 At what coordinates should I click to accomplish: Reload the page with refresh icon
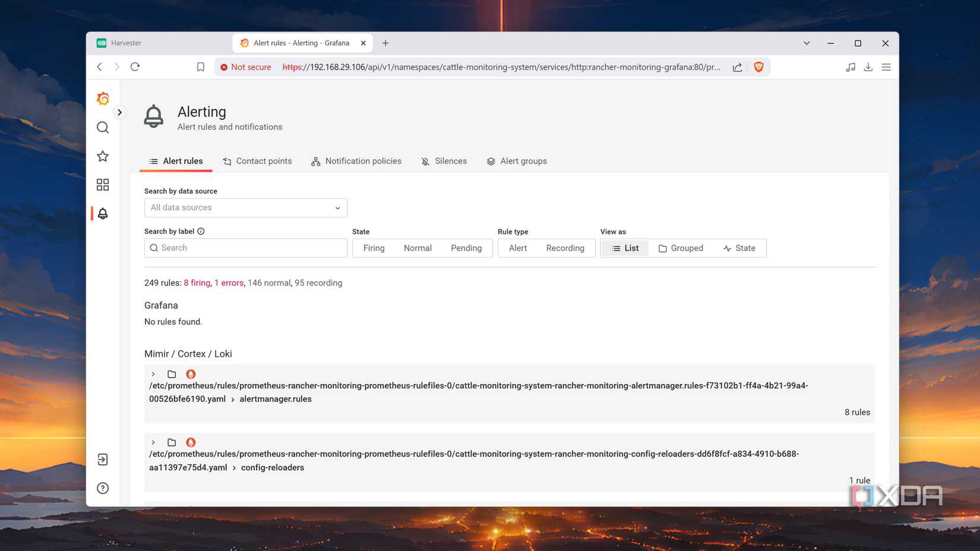(x=135, y=67)
